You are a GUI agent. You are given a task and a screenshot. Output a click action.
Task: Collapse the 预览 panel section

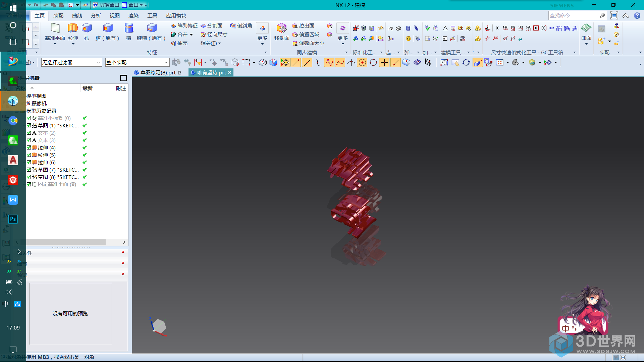coord(123,274)
